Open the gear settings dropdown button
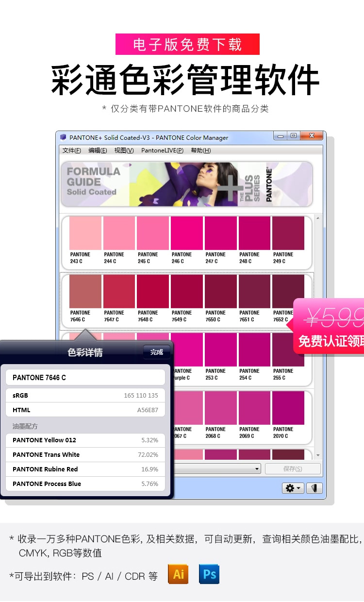364x602 pixels. 293,488
